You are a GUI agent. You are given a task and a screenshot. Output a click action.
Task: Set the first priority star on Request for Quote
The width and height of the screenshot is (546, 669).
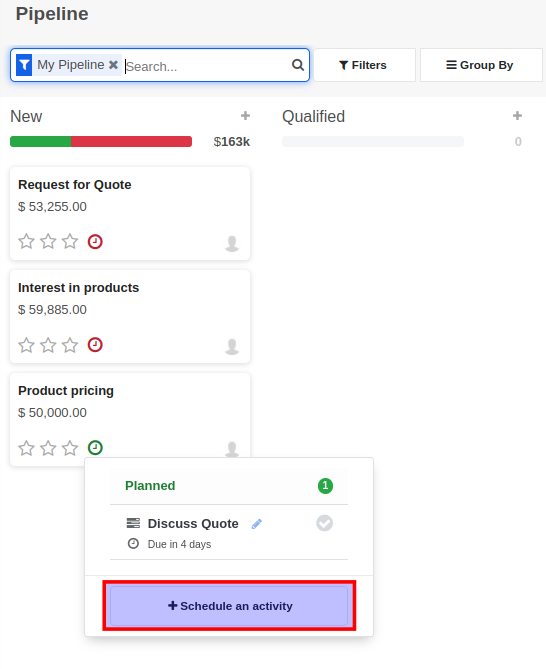coord(26,241)
